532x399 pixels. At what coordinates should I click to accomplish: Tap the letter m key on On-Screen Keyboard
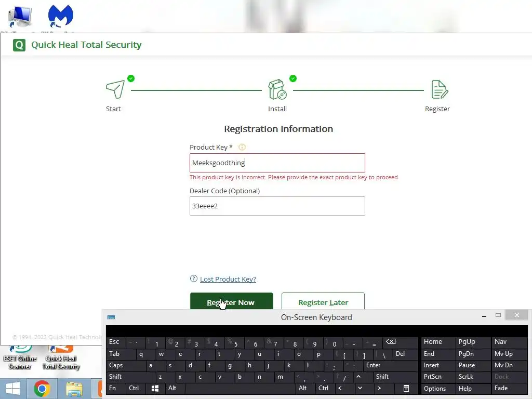pos(284,377)
